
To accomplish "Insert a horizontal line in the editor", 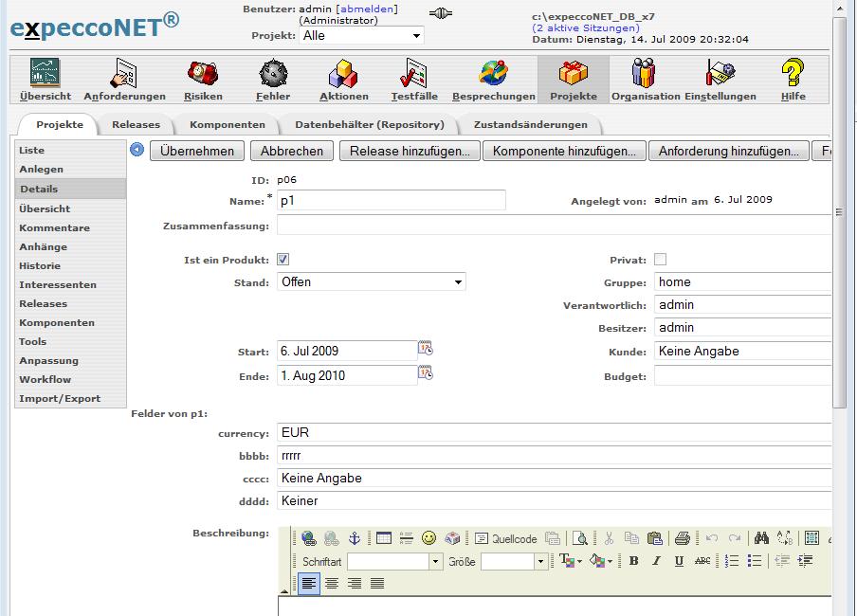I will pos(406,538).
